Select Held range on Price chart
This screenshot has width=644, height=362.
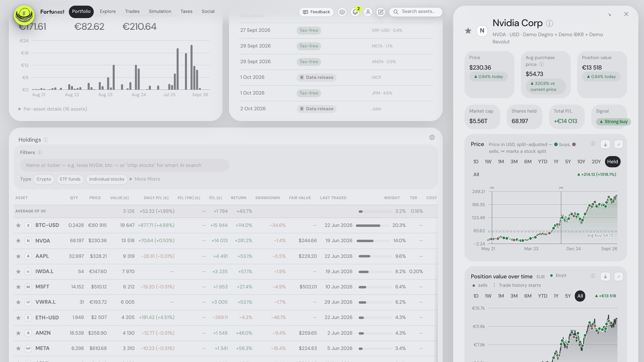[x=612, y=162]
